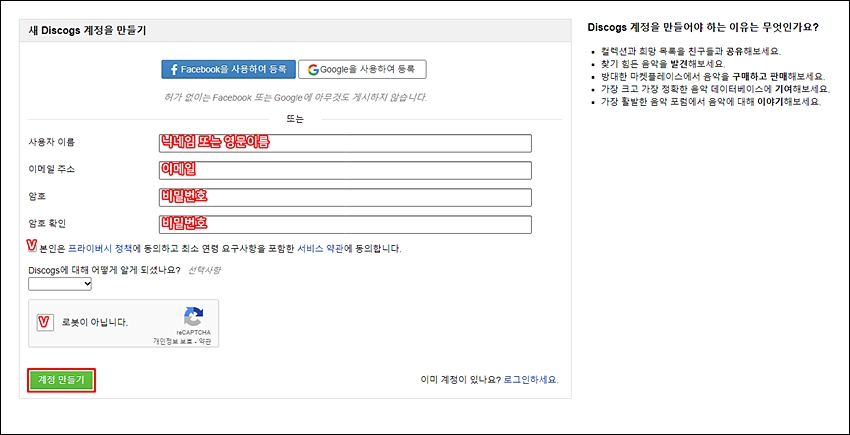Click the 사용자 이름 input field
The height and width of the screenshot is (435, 850).
pyautogui.click(x=345, y=143)
